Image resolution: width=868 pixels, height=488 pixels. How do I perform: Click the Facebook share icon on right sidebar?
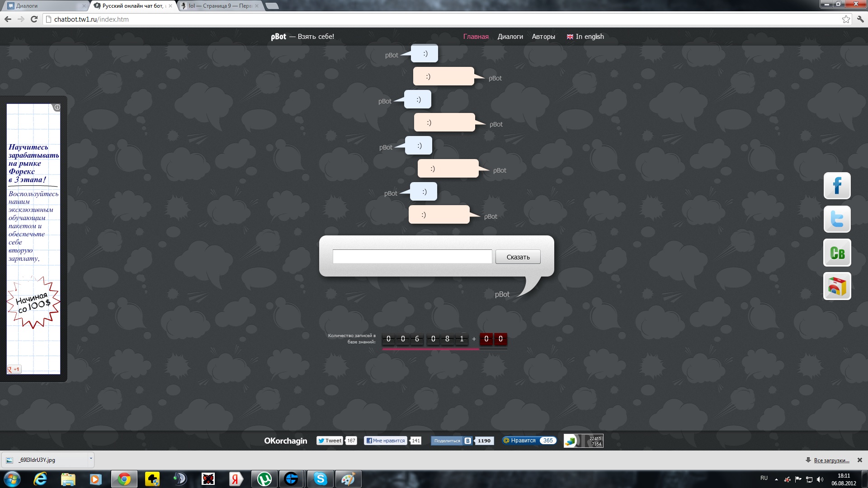837,186
